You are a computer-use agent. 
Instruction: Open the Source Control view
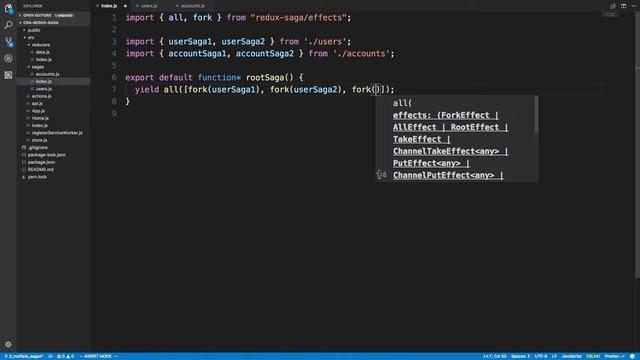[x=8, y=42]
